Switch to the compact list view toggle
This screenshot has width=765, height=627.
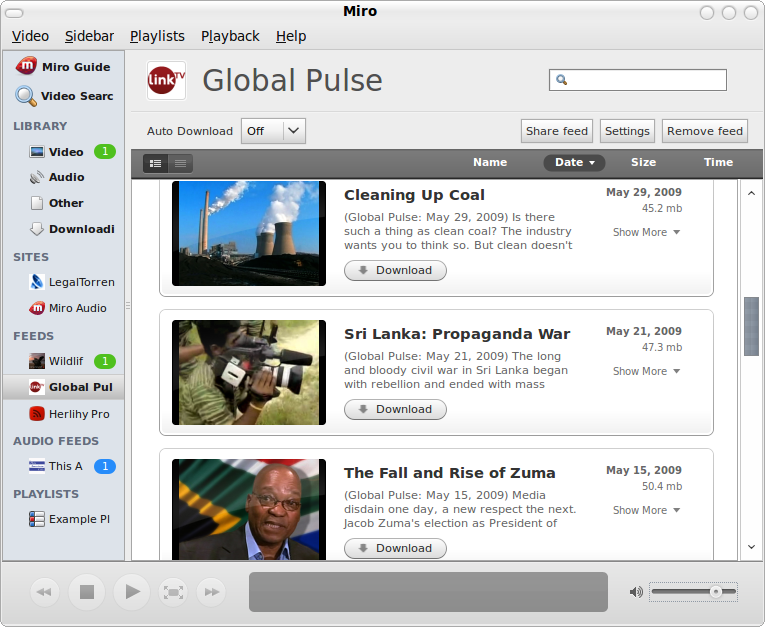(181, 163)
